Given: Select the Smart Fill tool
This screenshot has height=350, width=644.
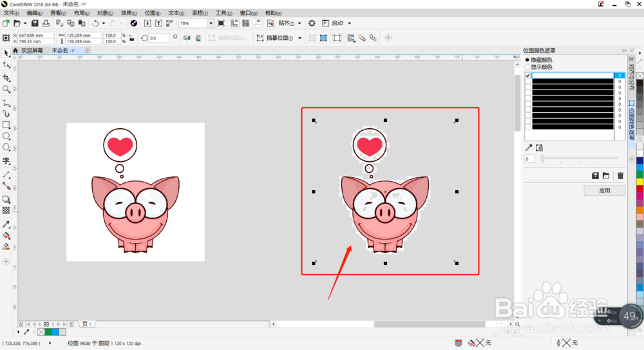Looking at the screenshot, I should [x=6, y=247].
